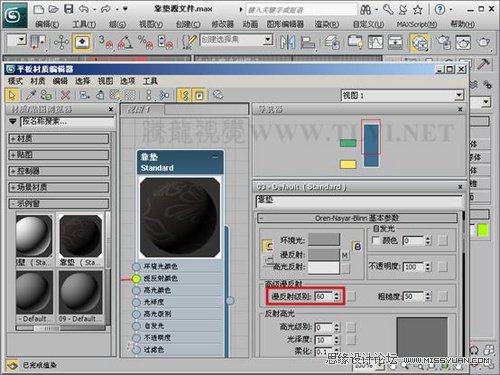500x375 pixels.
Task: Click the 高光反射 color swatch
Action: tap(324, 268)
